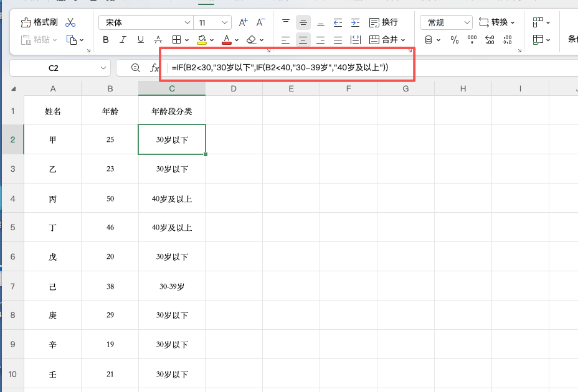Click the fx insert function icon
Screen dimensions: 578x392
pos(154,68)
